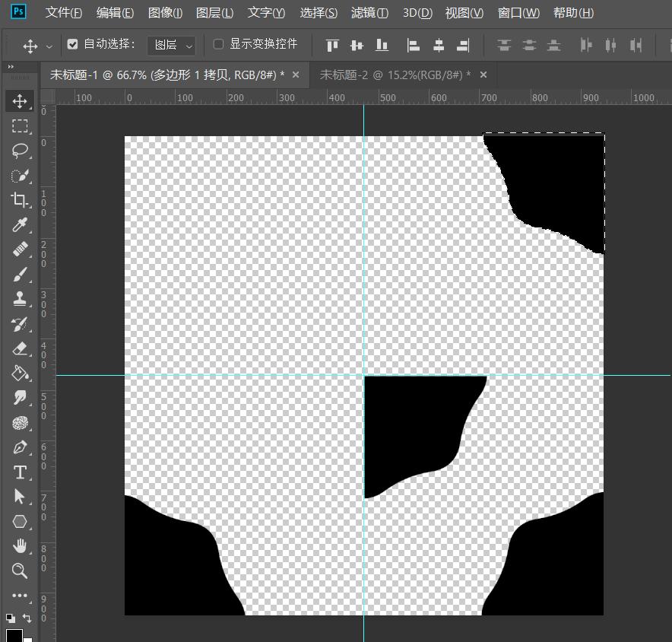Image resolution: width=672 pixels, height=642 pixels.
Task: Enable the 显示变换控件 checkbox
Action: click(x=219, y=44)
